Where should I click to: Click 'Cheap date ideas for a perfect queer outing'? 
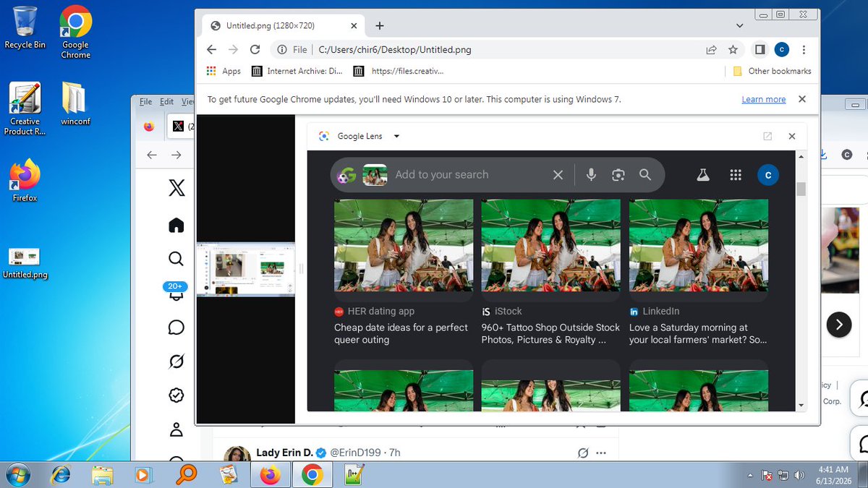coord(401,333)
